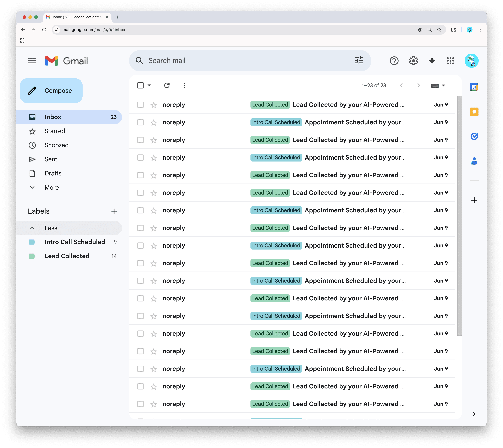The height and width of the screenshot is (448, 503).
Task: Click the Search mail field
Action: [x=250, y=61]
